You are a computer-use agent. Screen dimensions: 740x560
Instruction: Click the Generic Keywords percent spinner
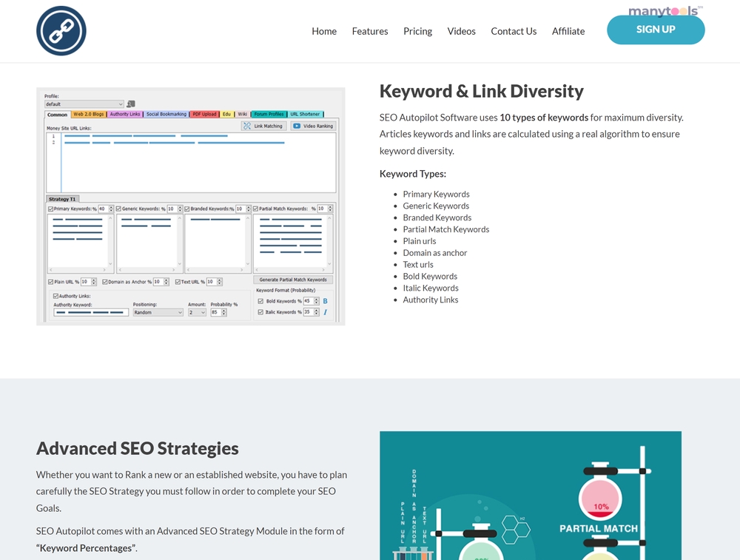coord(175,209)
